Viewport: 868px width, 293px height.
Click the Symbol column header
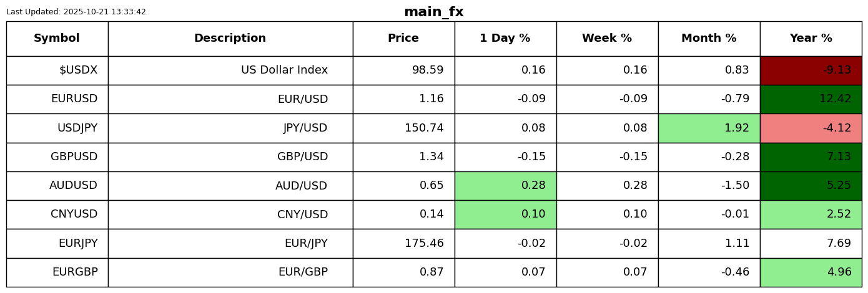point(57,39)
